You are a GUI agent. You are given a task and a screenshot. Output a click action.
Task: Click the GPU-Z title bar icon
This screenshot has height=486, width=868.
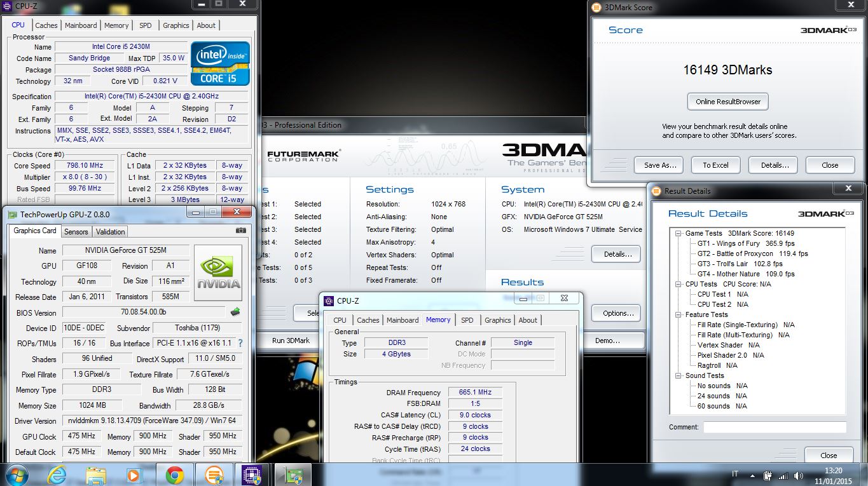pyautogui.click(x=13, y=215)
